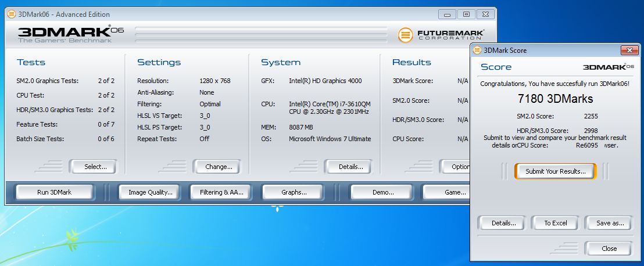Open the system Details dialog in main window
Screen dimensions: 644x266
[x=348, y=167]
